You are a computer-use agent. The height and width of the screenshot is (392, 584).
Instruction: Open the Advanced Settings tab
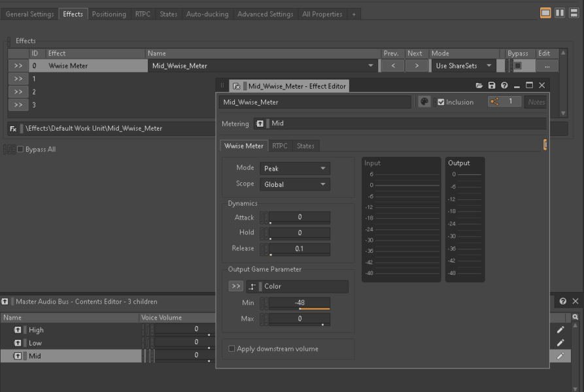tap(265, 14)
